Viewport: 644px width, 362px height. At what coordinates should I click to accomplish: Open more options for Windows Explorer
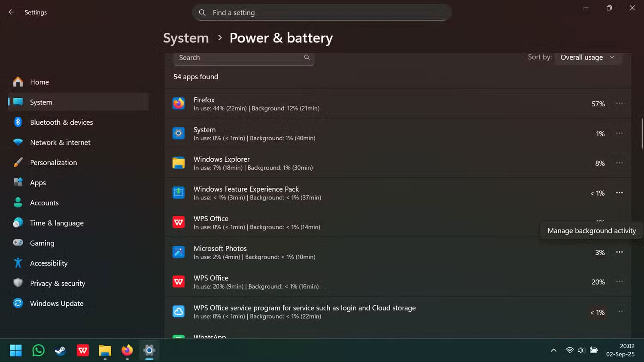point(620,163)
